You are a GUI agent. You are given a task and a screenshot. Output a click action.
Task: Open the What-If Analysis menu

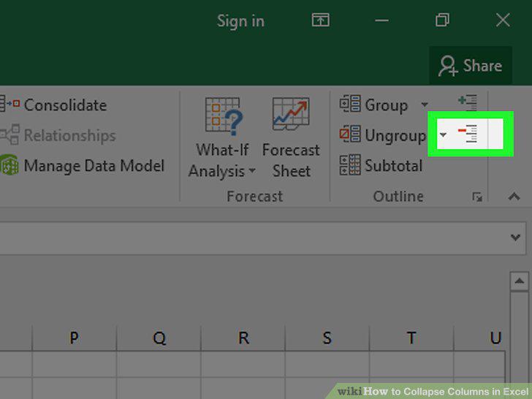(223, 138)
